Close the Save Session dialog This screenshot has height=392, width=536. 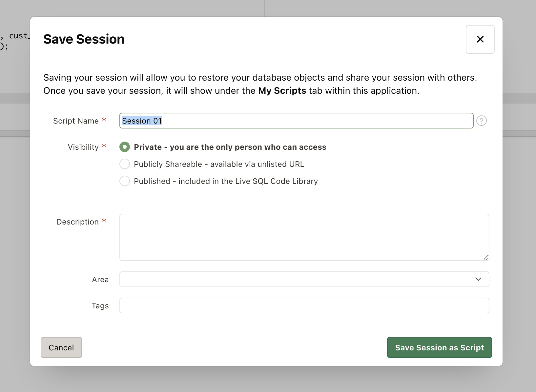480,39
